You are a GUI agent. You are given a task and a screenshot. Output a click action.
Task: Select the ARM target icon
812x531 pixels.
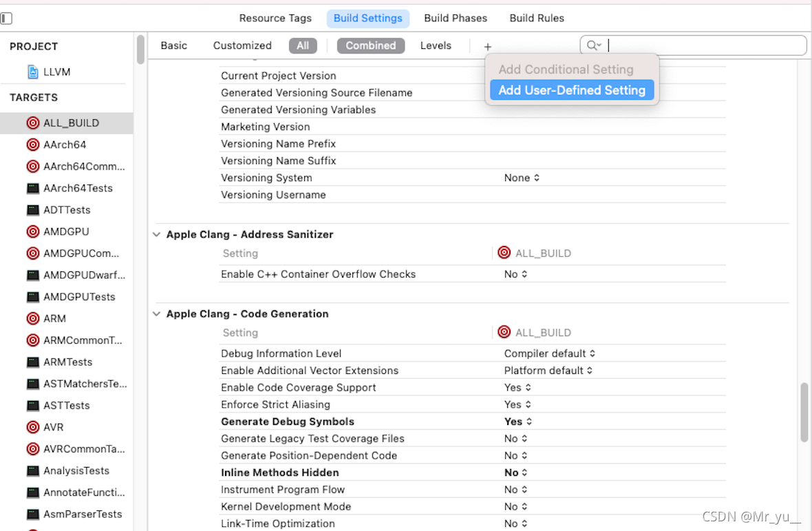(32, 319)
